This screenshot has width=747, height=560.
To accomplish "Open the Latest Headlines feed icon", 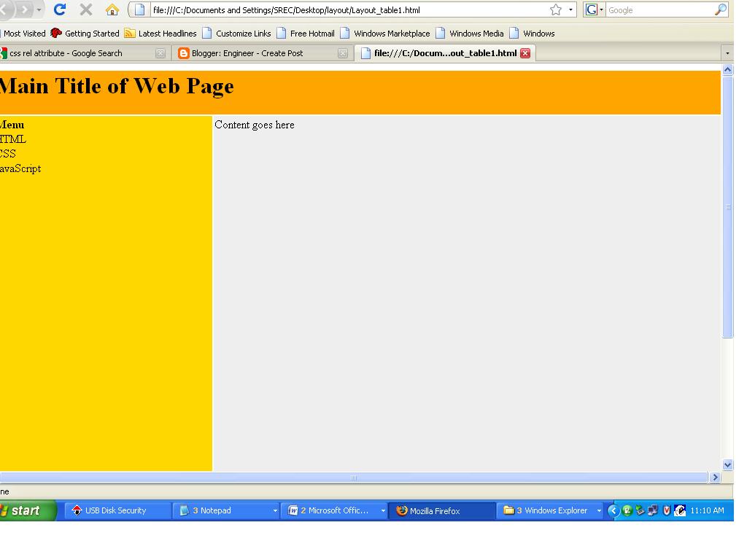I will (130, 33).
